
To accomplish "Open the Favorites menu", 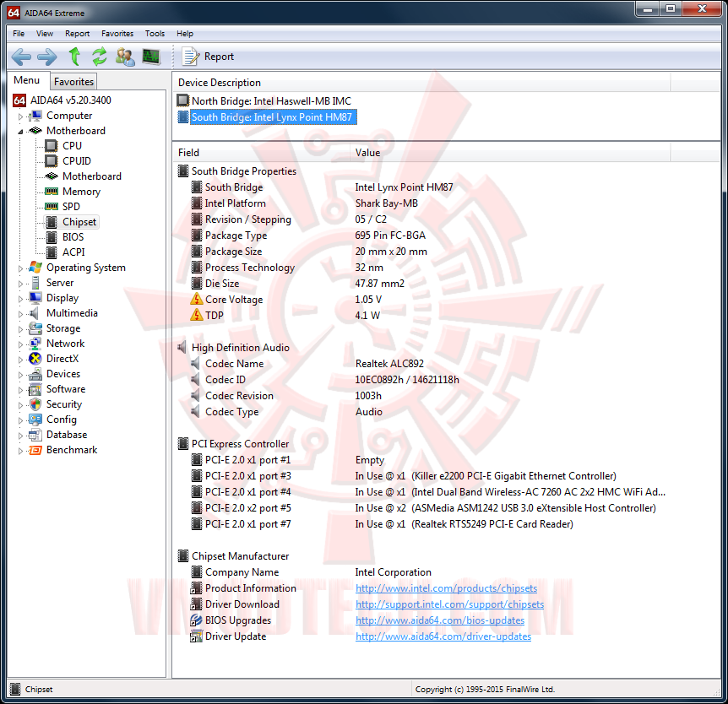I will coord(117,34).
